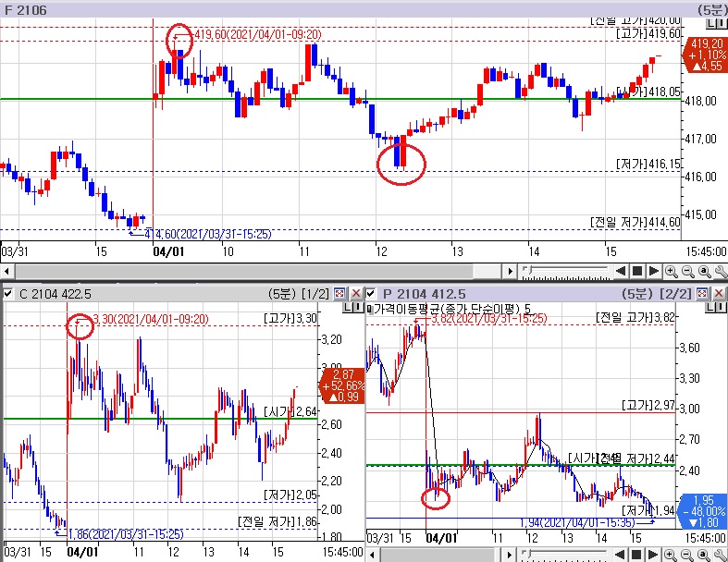Click 419.60(2021/04/01-09:20) high label
Screen dimensions: 728x562
[x=258, y=34]
